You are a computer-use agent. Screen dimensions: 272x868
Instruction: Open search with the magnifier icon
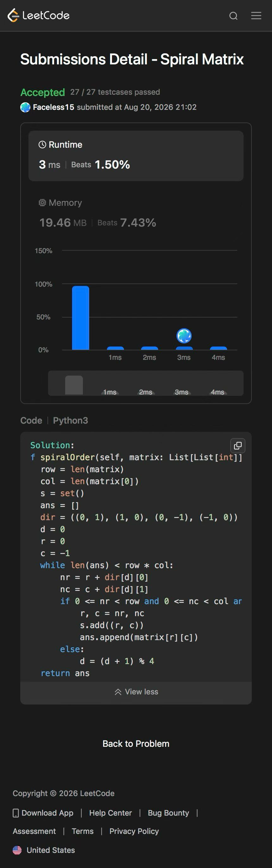click(233, 16)
